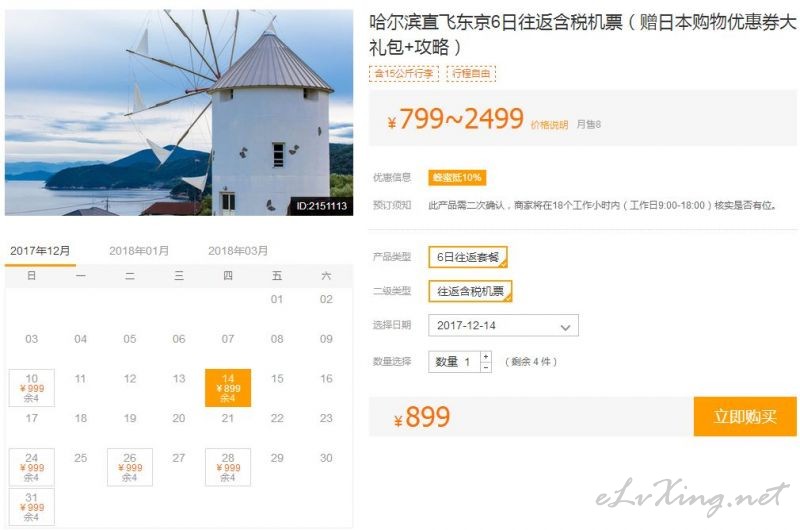
Task: Open the date selection dropdown 2017-12-14
Action: (503, 325)
